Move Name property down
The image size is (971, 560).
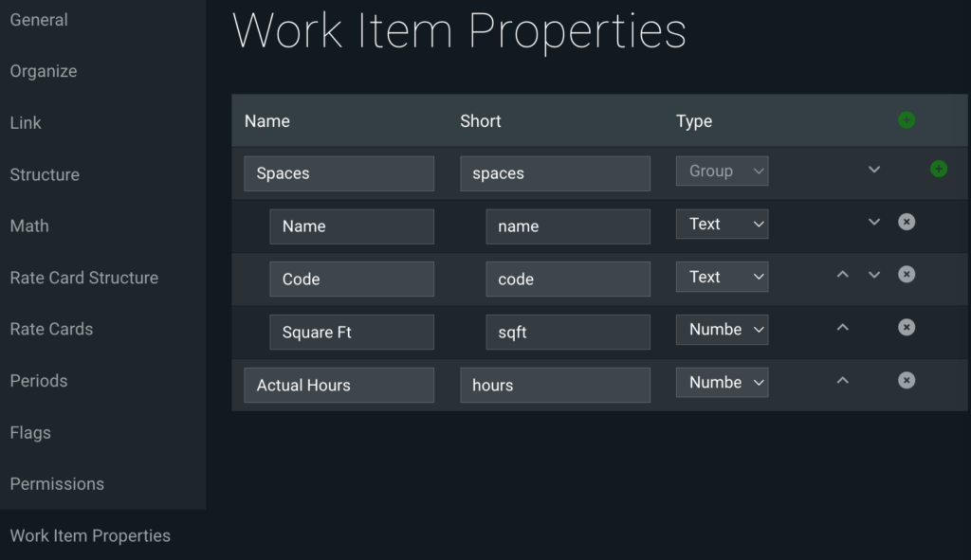click(x=874, y=222)
